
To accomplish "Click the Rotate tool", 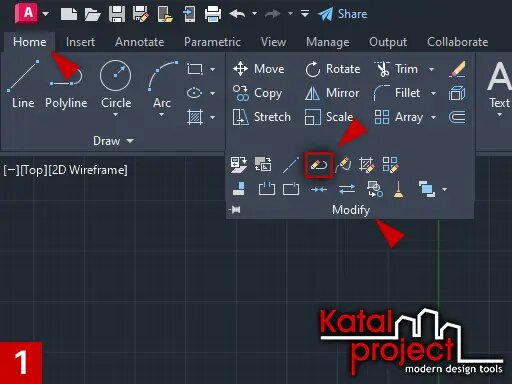I will pos(333,69).
